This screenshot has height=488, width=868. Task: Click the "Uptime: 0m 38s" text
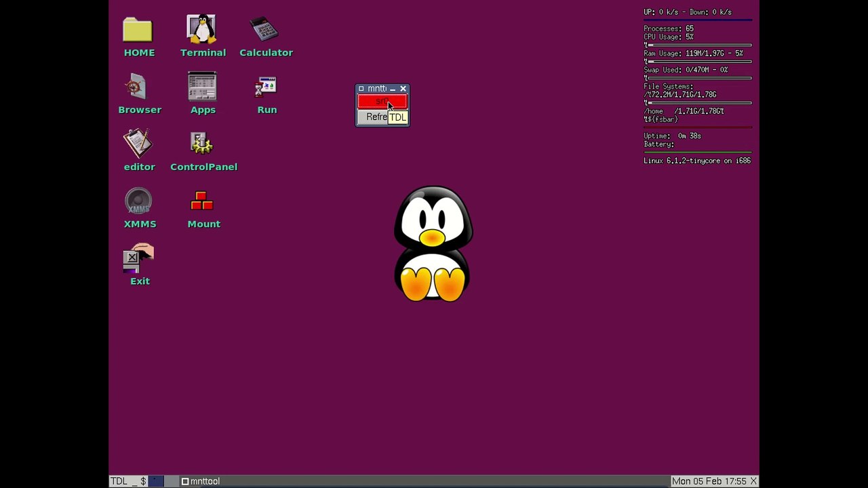tap(672, 136)
